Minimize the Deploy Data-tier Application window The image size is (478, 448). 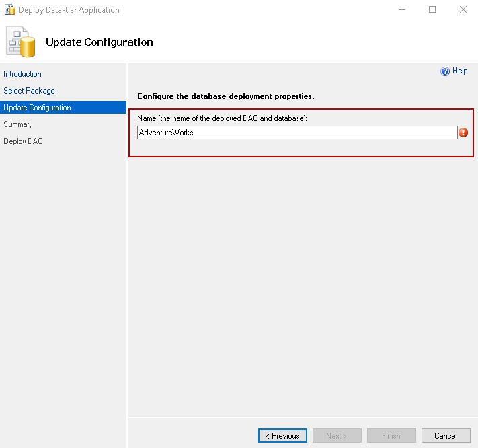(x=401, y=10)
